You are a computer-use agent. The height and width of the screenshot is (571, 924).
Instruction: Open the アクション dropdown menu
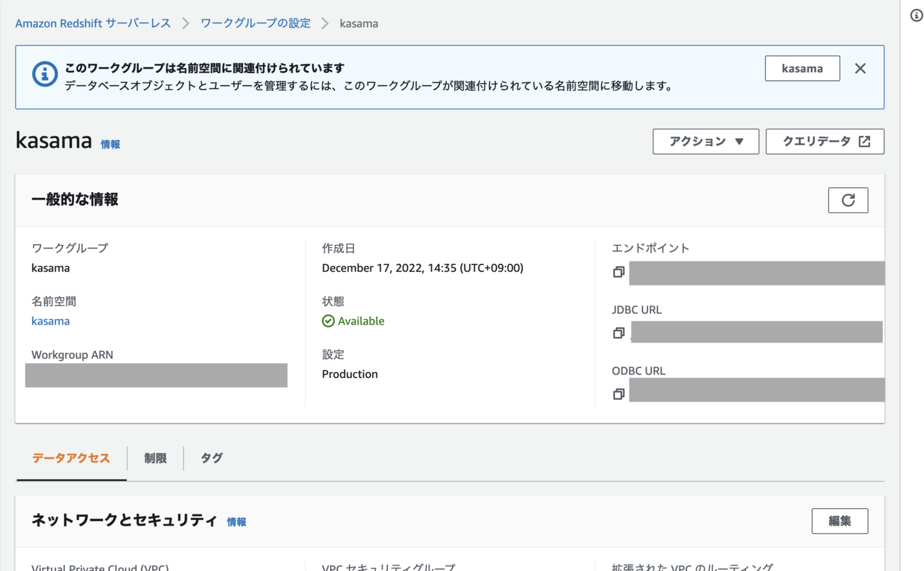click(x=706, y=141)
